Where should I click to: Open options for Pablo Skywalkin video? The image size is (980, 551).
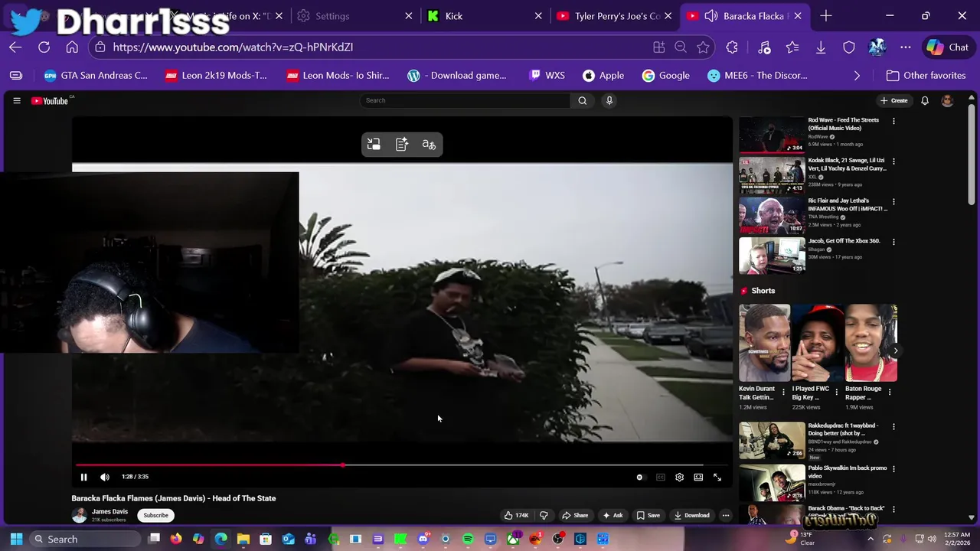tap(893, 468)
